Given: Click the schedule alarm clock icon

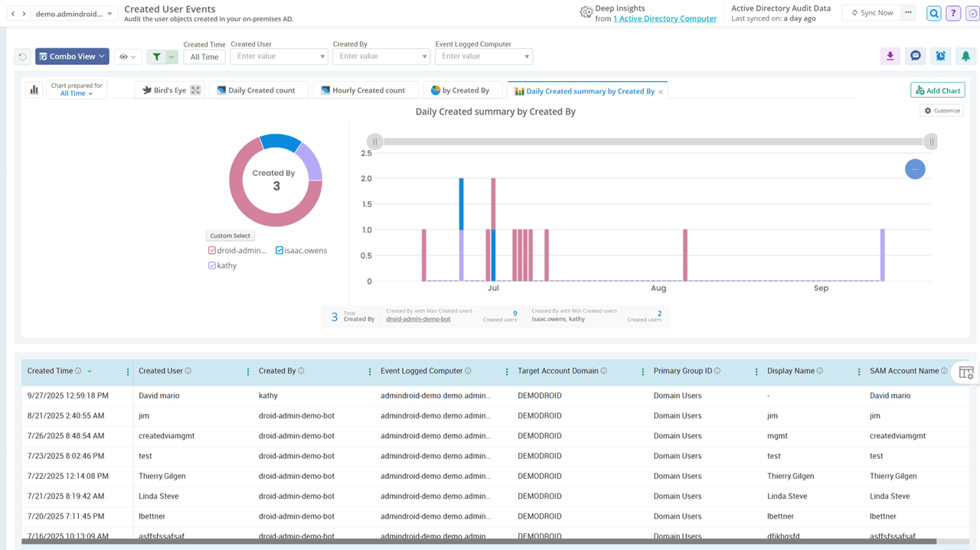Looking at the screenshot, I should (940, 56).
